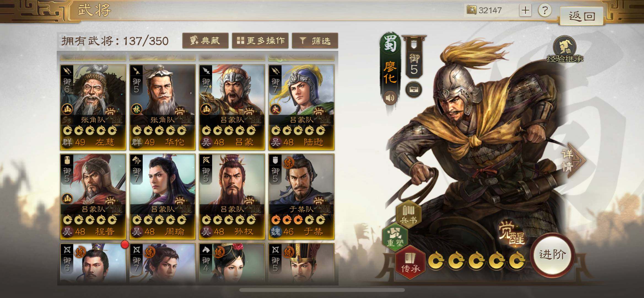Select the general card with red notification dot
Viewport: 644px width, 298px height.
(93, 264)
